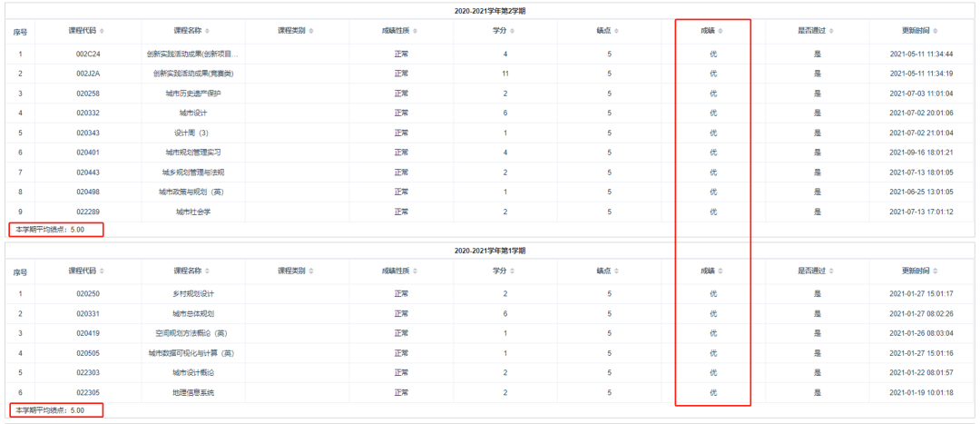Click 课程类别 sort icon in 第1学期 table
The width and height of the screenshot is (980, 424).
[x=311, y=271]
